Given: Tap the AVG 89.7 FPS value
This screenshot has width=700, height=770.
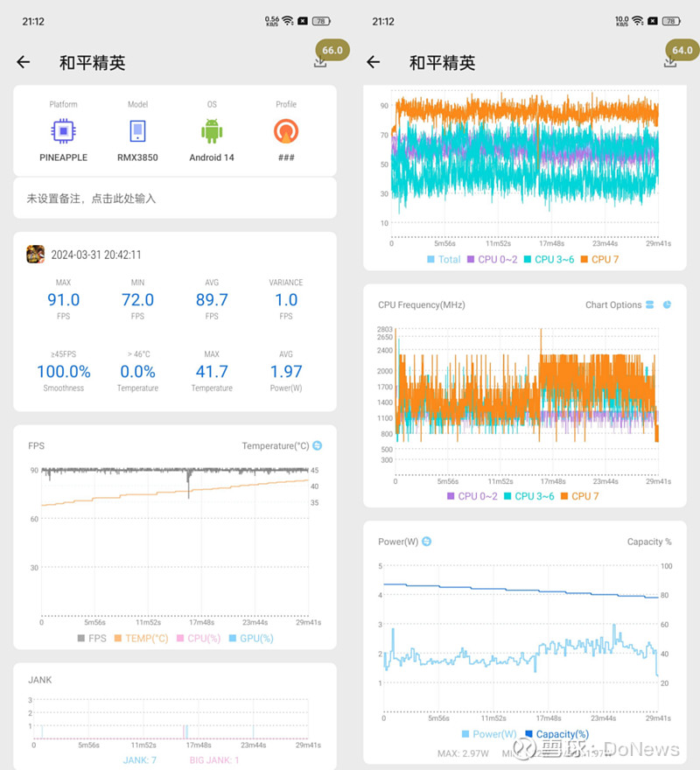Looking at the screenshot, I should pos(212,299).
